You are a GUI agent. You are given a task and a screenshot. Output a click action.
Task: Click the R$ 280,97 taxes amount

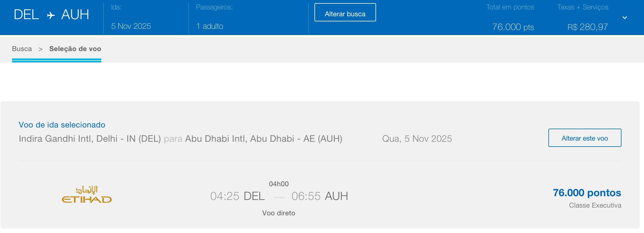click(588, 27)
